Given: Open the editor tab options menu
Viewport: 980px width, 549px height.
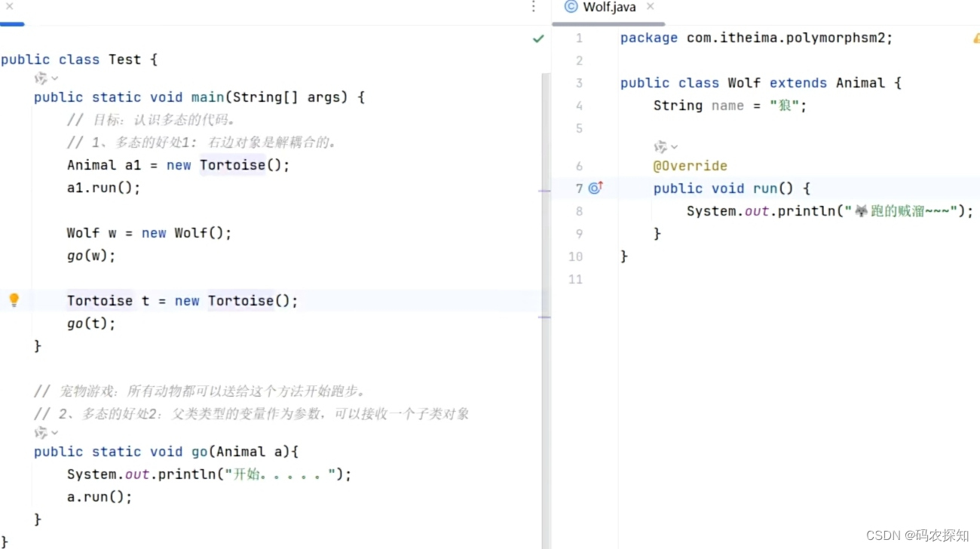Looking at the screenshot, I should point(534,7).
